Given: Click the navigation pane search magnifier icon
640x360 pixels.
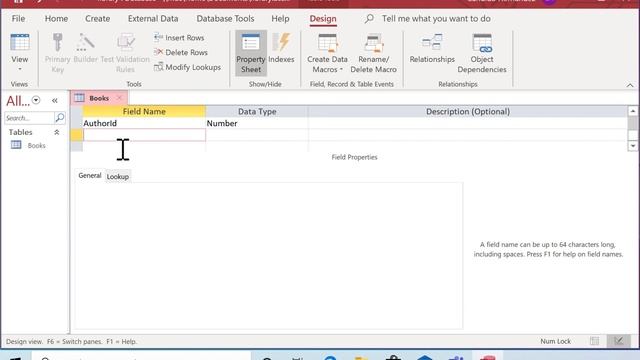Looking at the screenshot, I should point(60,118).
